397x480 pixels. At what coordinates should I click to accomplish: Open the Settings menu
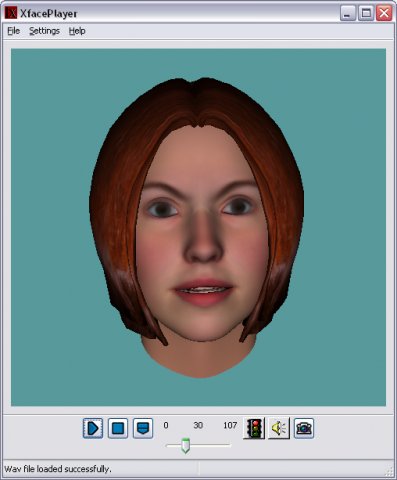[44, 31]
